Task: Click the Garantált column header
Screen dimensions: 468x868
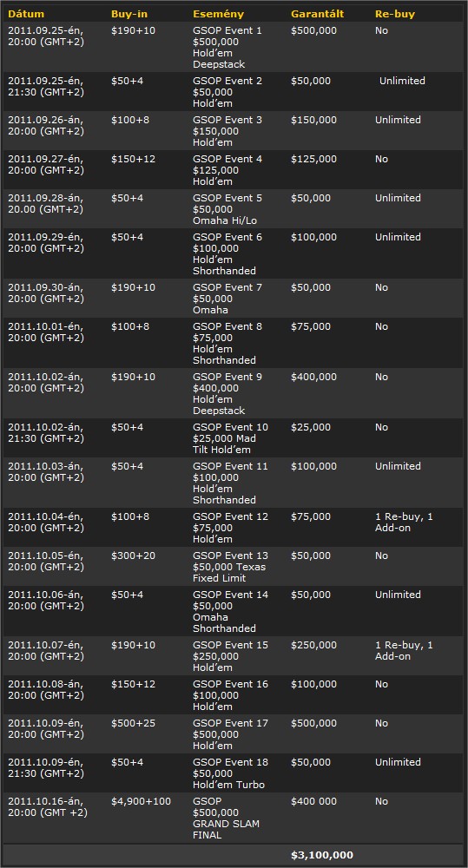Action: (317, 14)
